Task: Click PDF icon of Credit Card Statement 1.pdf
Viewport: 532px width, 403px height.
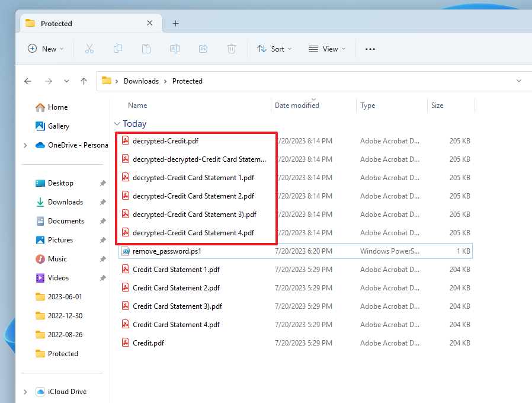Action: point(126,269)
